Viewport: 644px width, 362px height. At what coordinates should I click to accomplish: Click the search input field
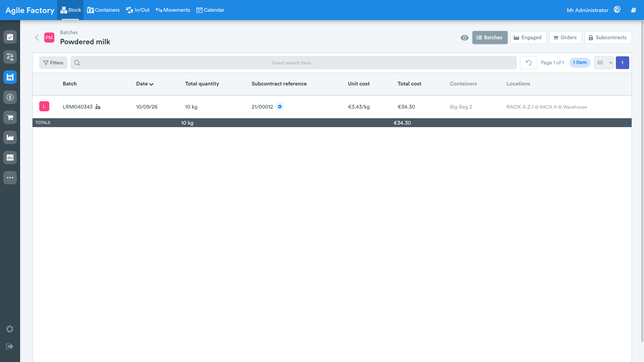(x=293, y=63)
